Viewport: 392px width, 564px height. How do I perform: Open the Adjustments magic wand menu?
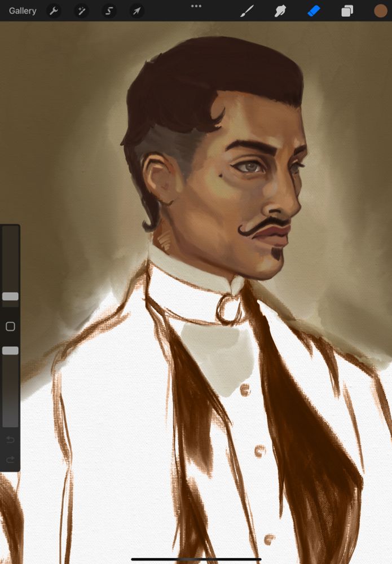click(x=82, y=11)
